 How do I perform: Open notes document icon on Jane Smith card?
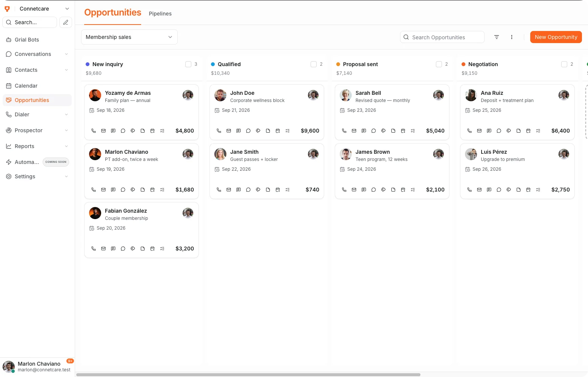tap(268, 190)
